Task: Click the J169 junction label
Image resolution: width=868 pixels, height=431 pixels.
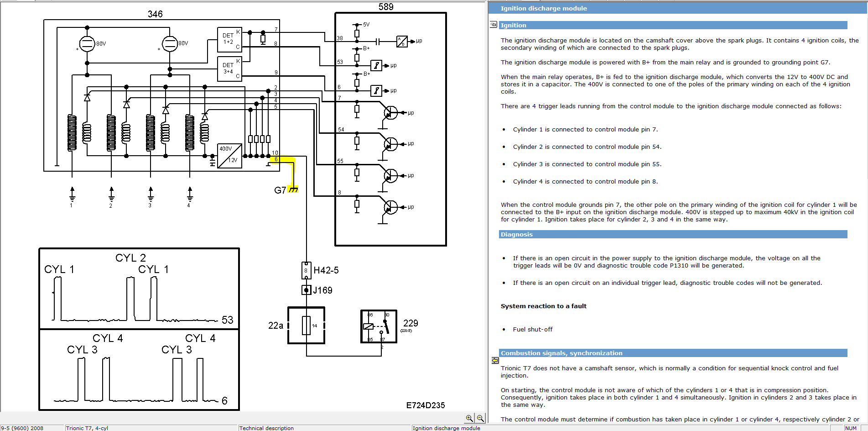Action: 322,290
